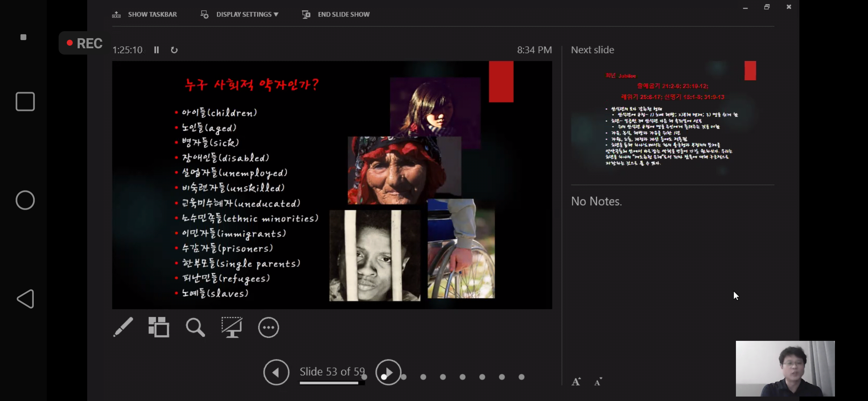Click the slide progress bar
This screenshot has width=868, height=401.
[332, 383]
